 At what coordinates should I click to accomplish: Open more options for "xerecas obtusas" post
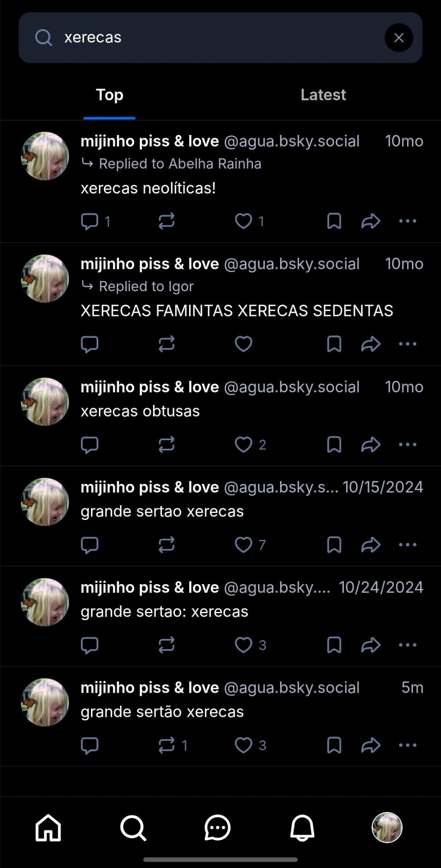point(408,444)
